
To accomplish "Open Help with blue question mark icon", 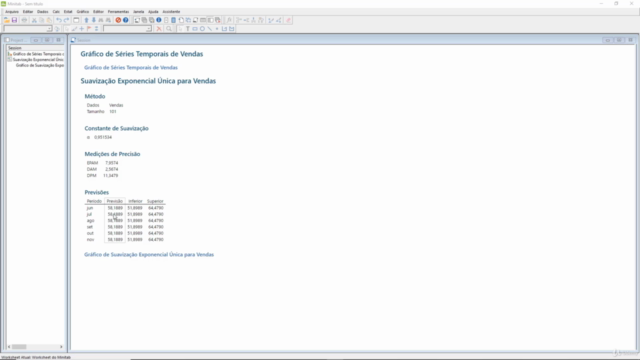I will coord(126,20).
